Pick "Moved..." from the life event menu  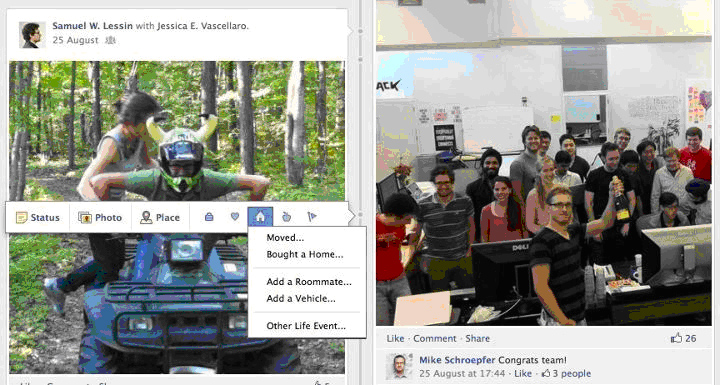(x=285, y=238)
